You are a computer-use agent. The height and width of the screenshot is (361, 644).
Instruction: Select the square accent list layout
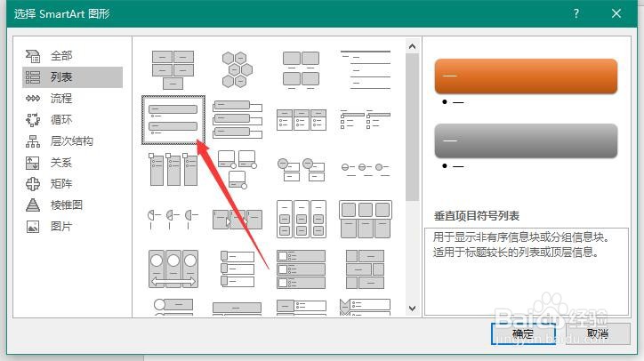click(365, 119)
